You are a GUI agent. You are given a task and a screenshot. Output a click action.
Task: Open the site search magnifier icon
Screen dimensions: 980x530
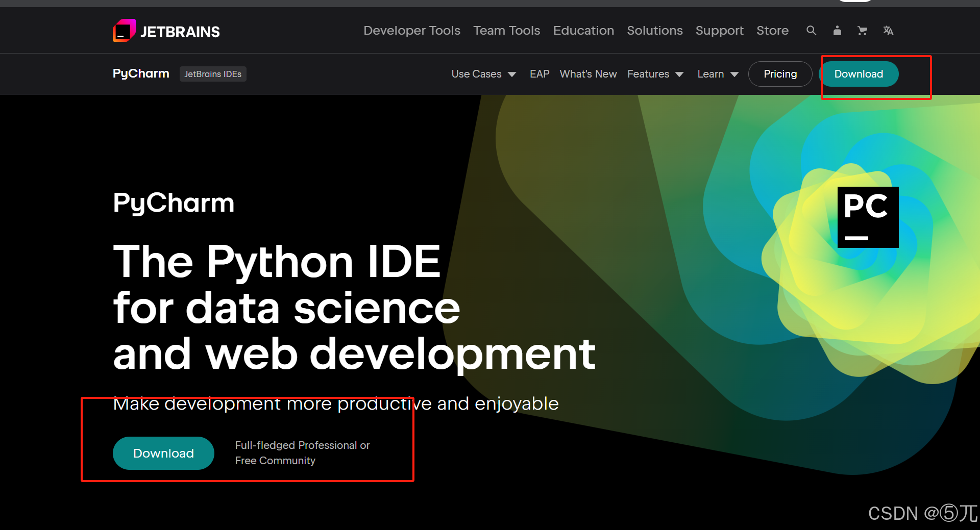point(811,31)
